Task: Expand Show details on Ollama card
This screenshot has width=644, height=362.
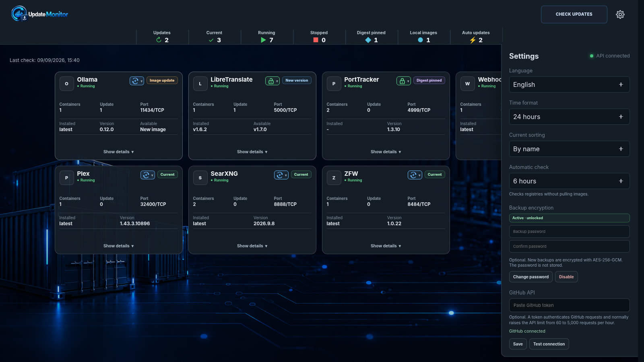Action: (x=119, y=152)
